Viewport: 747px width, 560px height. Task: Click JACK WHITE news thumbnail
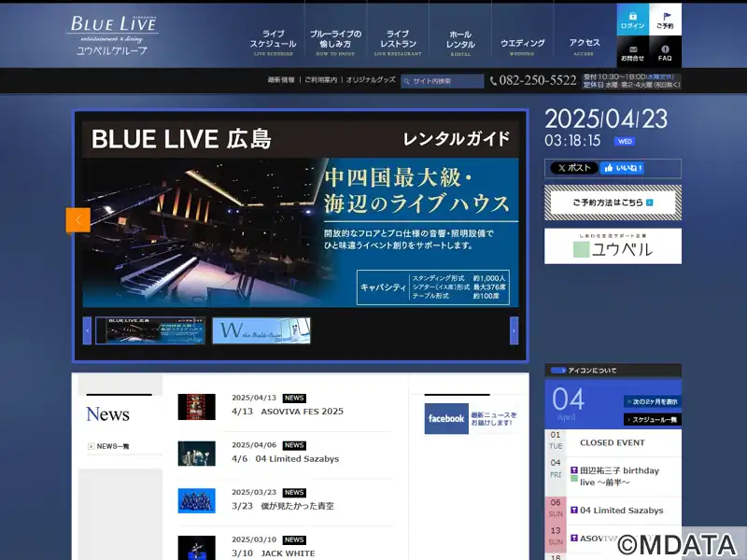click(197, 548)
